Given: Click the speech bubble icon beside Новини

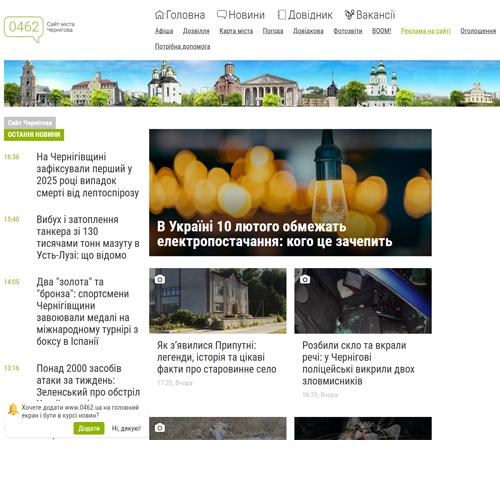Looking at the screenshot, I should [222, 15].
